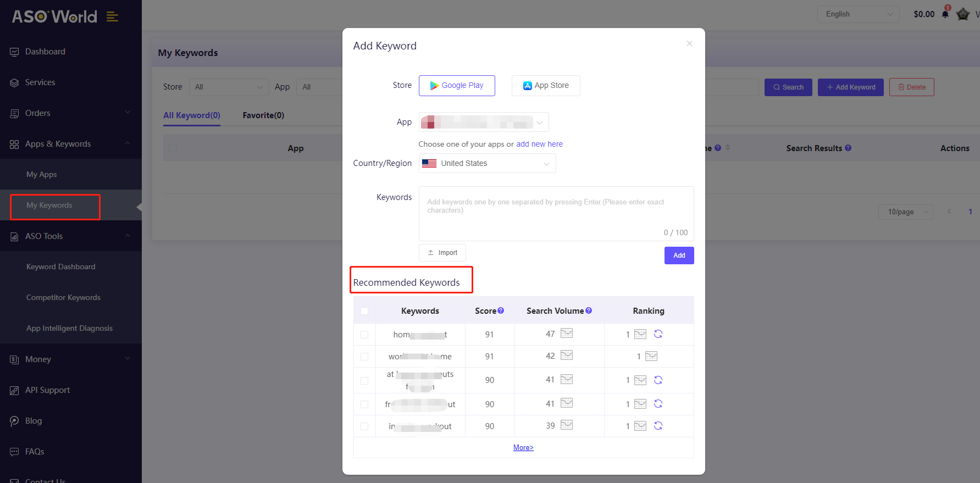Viewport: 980px width, 483px height.
Task: Click the Import button
Action: (442, 253)
